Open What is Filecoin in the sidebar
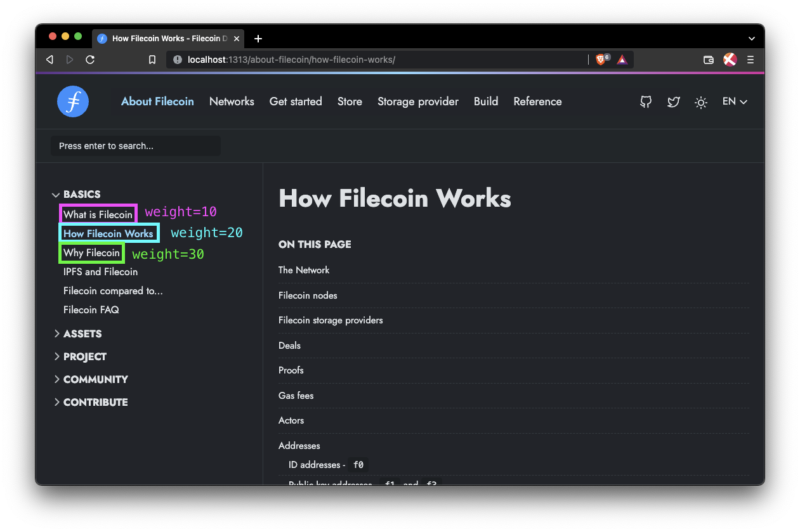This screenshot has height=532, width=800. pos(98,214)
